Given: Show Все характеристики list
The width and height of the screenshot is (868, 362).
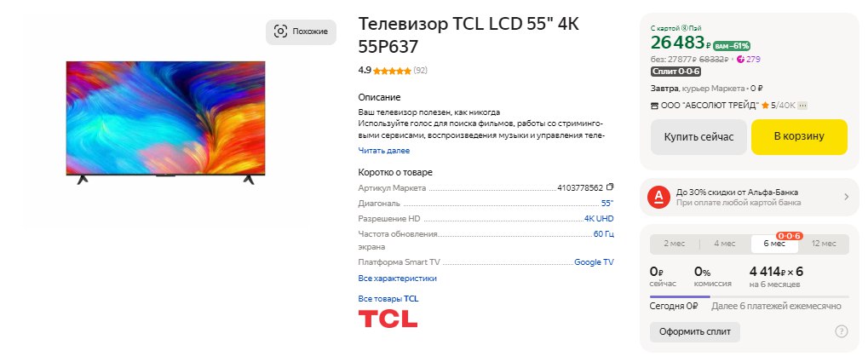Looking at the screenshot, I should (397, 278).
